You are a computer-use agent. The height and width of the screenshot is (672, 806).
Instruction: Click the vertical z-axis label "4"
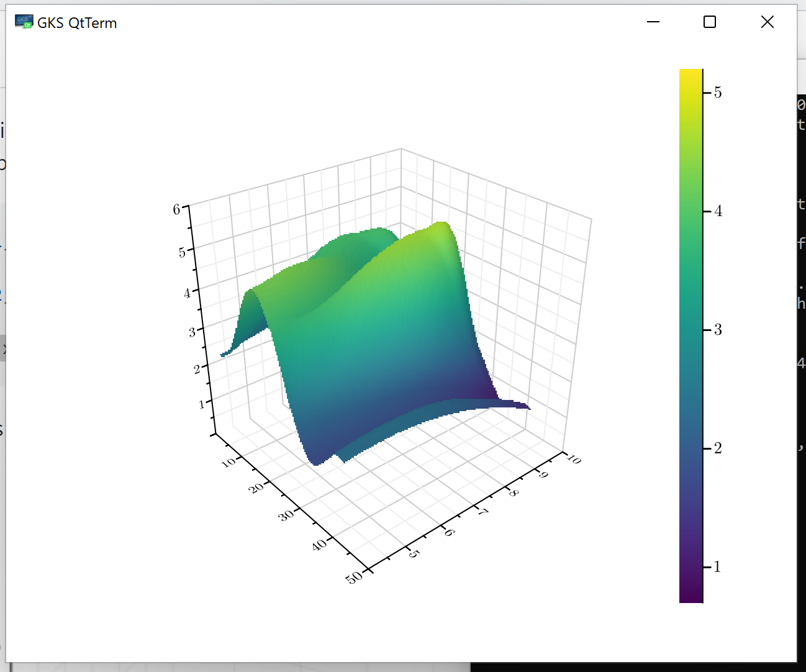point(187,293)
